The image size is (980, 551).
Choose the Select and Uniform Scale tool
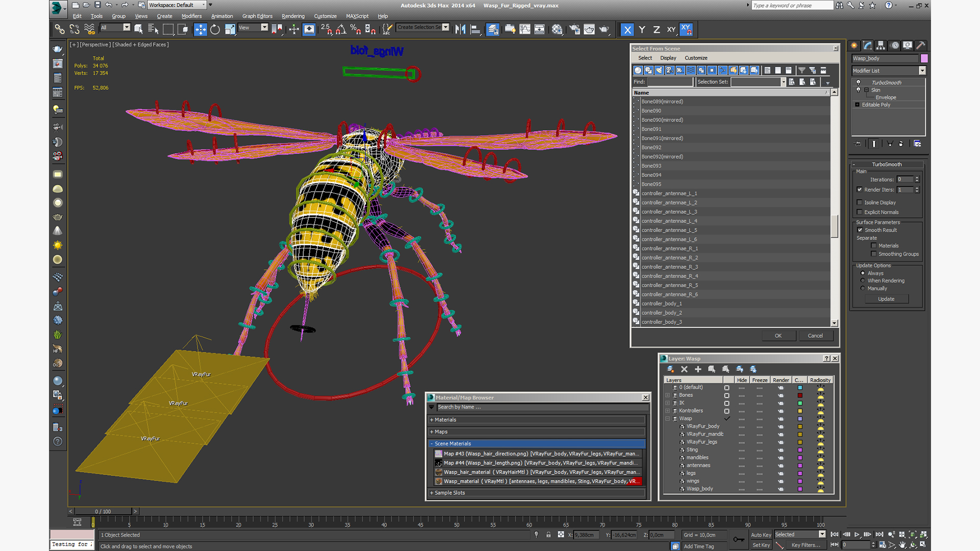[230, 29]
